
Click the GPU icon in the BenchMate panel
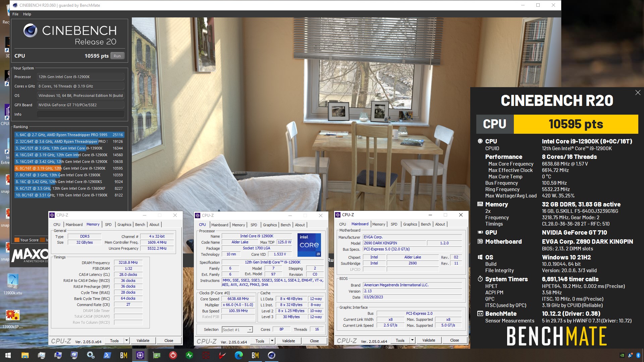click(x=480, y=232)
